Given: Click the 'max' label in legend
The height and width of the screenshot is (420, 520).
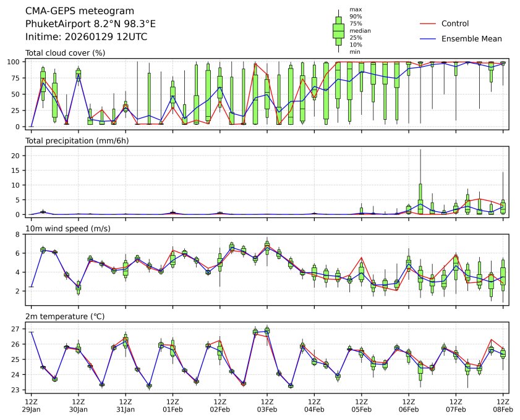Looking at the screenshot, I should pyautogui.click(x=355, y=9).
